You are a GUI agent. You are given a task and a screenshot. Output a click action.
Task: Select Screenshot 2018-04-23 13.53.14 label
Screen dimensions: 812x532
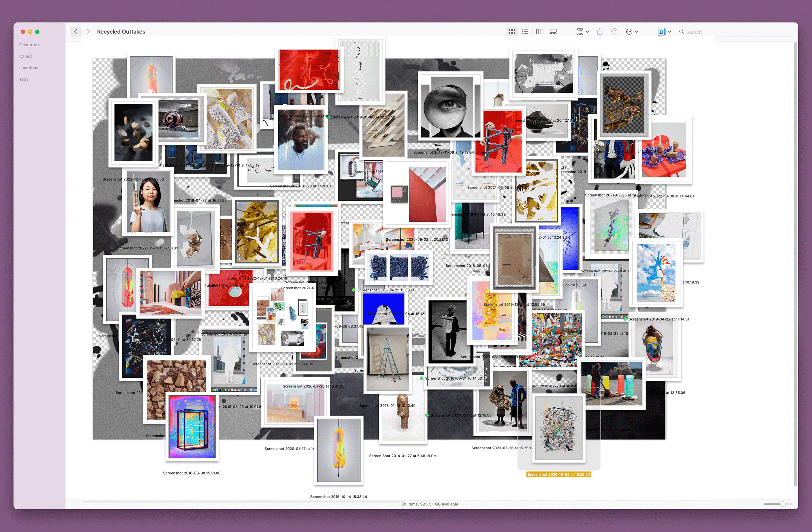(386, 290)
